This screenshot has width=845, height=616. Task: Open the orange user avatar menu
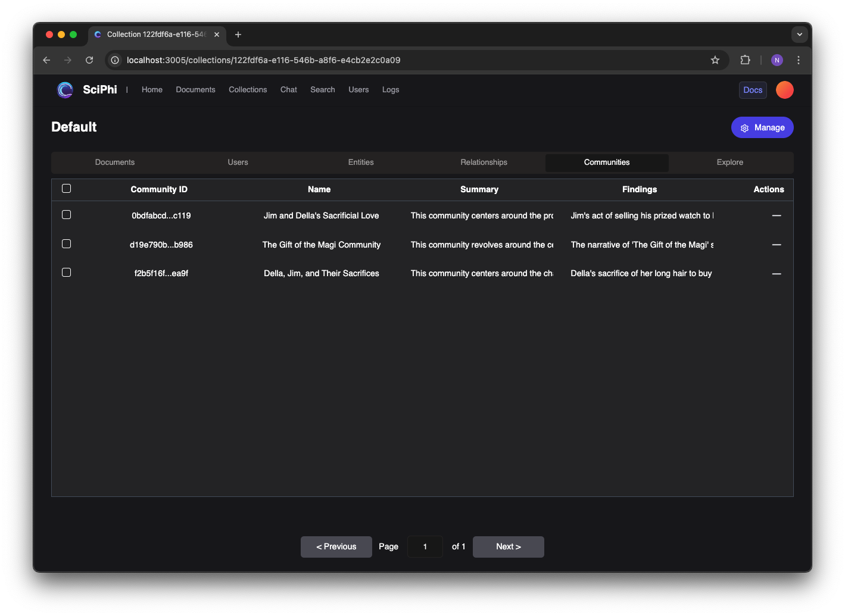click(x=785, y=90)
